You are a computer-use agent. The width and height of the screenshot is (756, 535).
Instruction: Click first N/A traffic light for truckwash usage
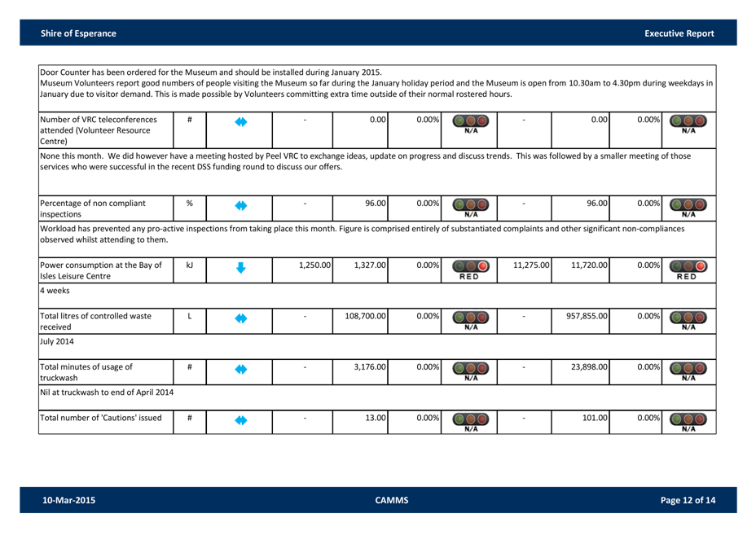(x=470, y=371)
